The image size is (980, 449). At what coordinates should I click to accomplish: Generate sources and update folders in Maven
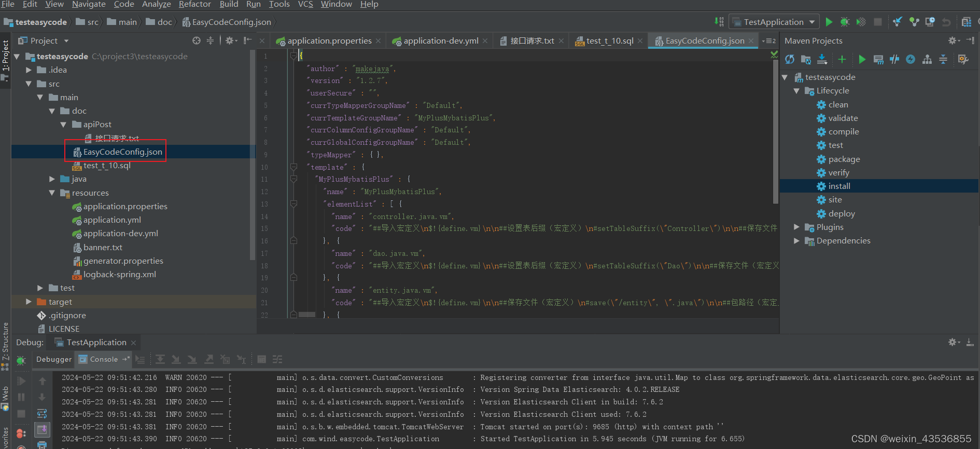pos(805,59)
